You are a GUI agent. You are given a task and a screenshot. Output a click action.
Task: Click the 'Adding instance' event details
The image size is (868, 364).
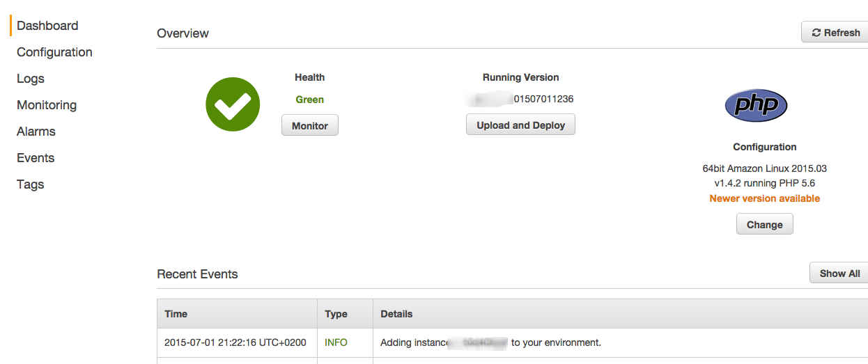pos(490,342)
